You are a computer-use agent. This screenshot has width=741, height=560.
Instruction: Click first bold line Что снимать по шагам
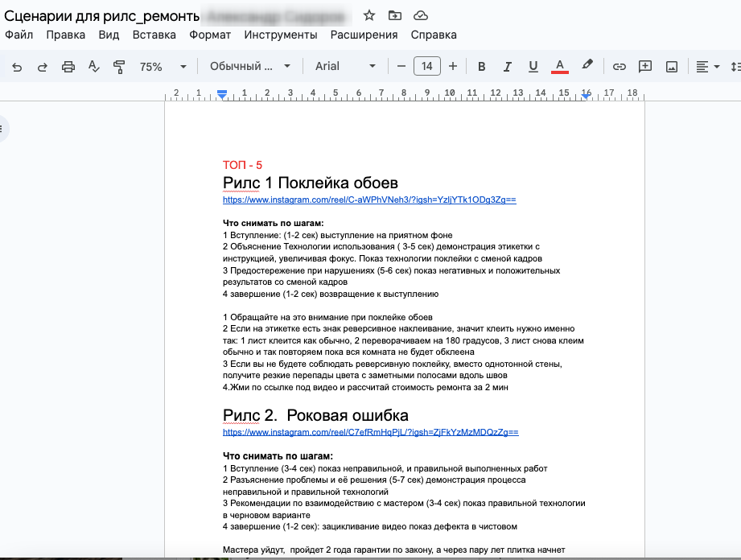[x=274, y=223]
